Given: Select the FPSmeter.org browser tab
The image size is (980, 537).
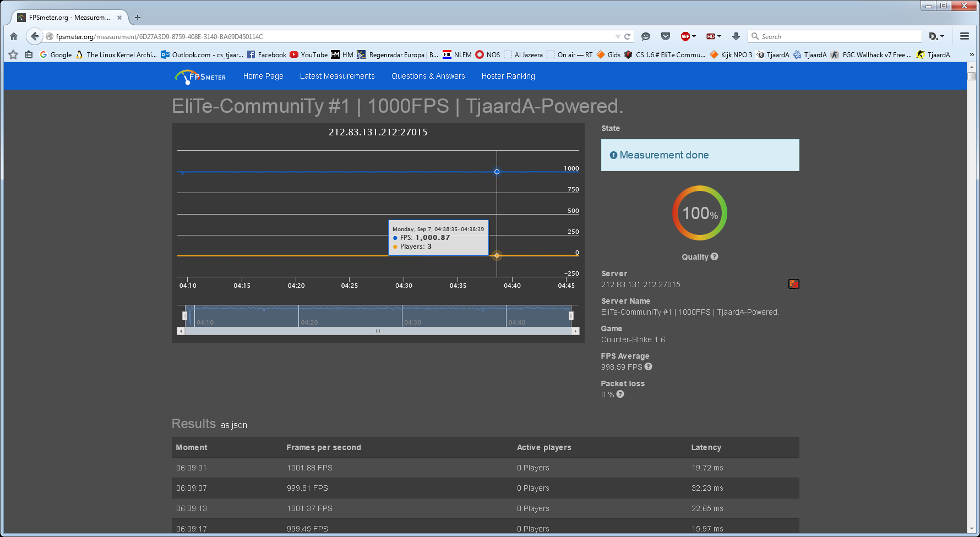Looking at the screenshot, I should (x=69, y=18).
